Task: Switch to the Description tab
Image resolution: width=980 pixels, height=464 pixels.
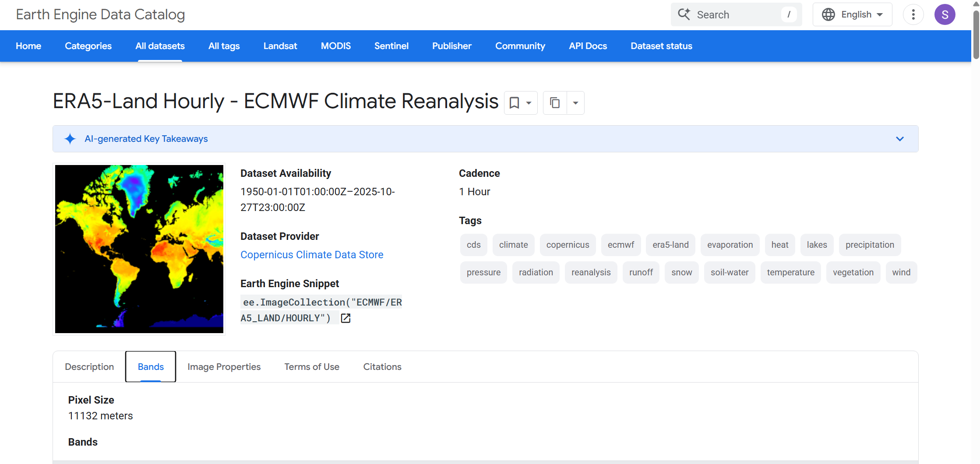Action: [89, 367]
